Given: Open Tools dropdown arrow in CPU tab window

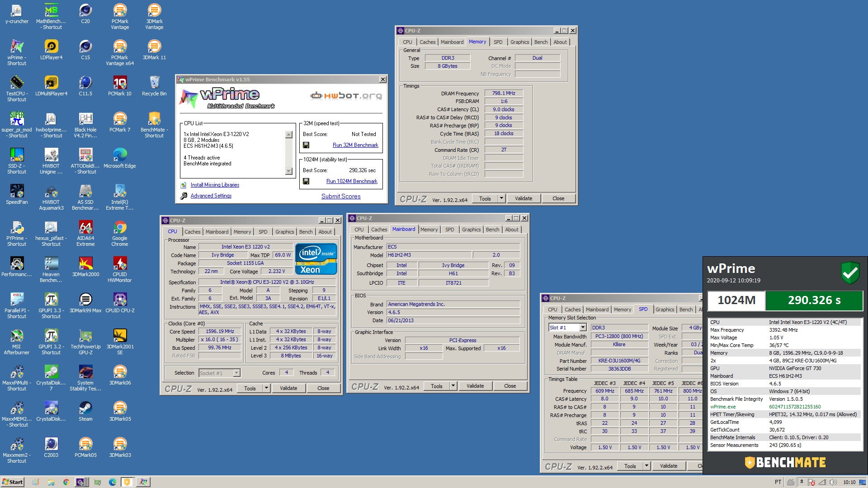Looking at the screenshot, I should click(266, 388).
